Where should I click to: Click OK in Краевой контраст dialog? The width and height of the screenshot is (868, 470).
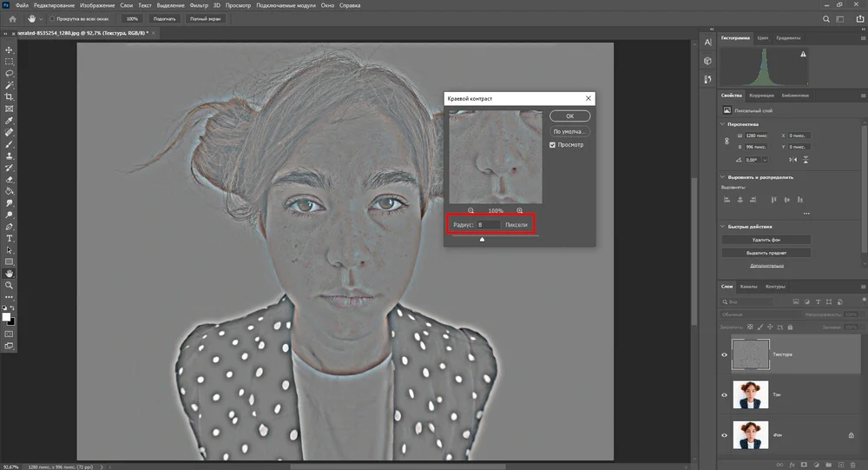(569, 116)
